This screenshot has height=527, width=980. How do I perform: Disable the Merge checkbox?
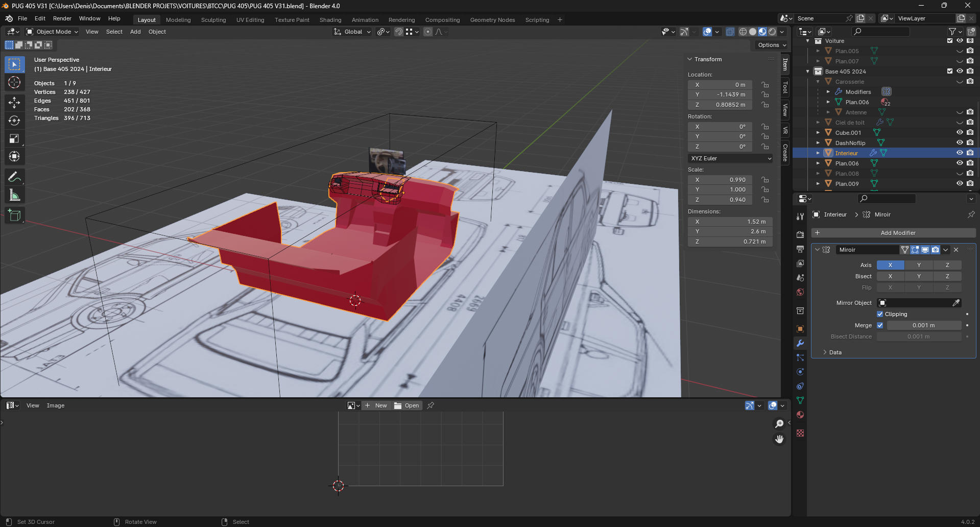tap(880, 325)
